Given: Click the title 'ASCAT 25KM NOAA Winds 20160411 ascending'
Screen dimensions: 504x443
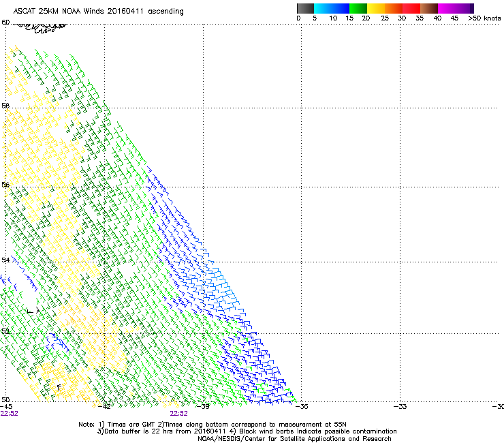Looking at the screenshot, I should 98,12.
